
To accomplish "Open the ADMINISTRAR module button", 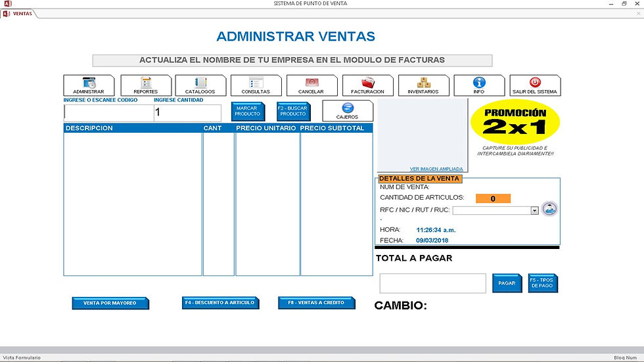I will pos(89,85).
